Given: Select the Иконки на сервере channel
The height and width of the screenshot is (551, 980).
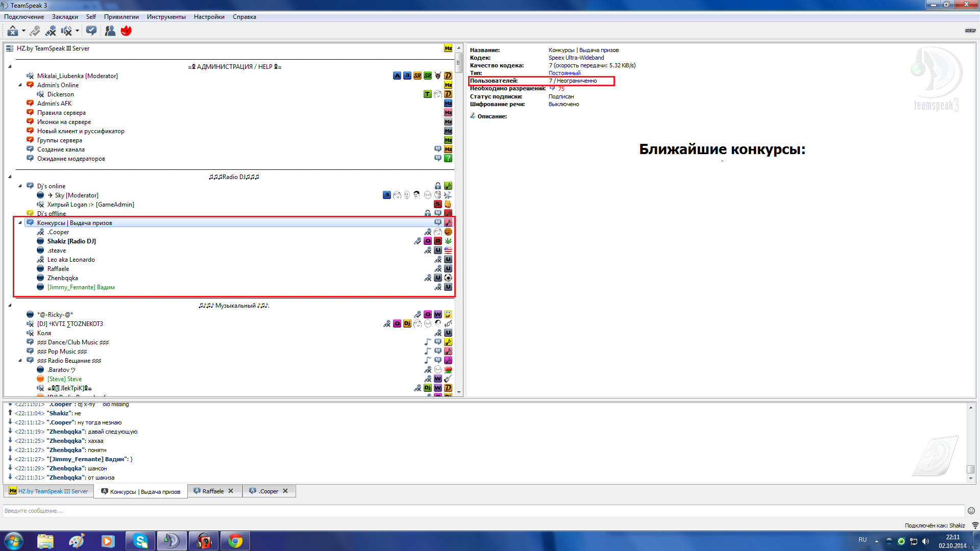Looking at the screenshot, I should coord(64,122).
